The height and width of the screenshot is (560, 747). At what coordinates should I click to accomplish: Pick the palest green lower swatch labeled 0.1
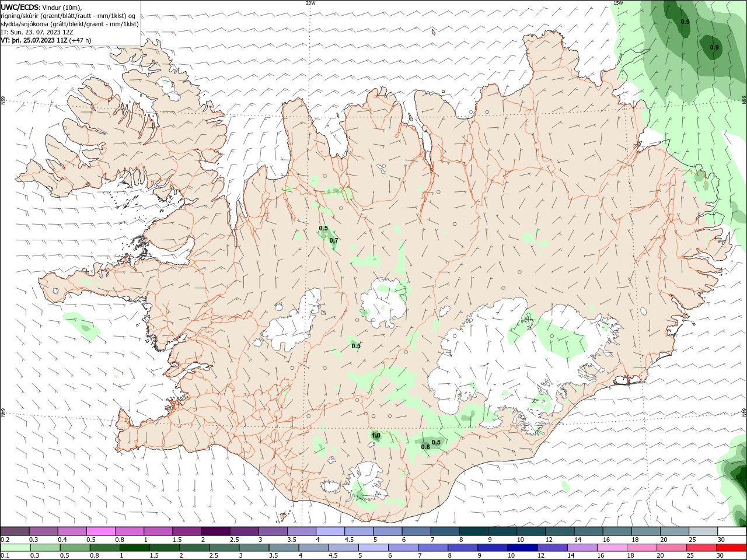15,548
